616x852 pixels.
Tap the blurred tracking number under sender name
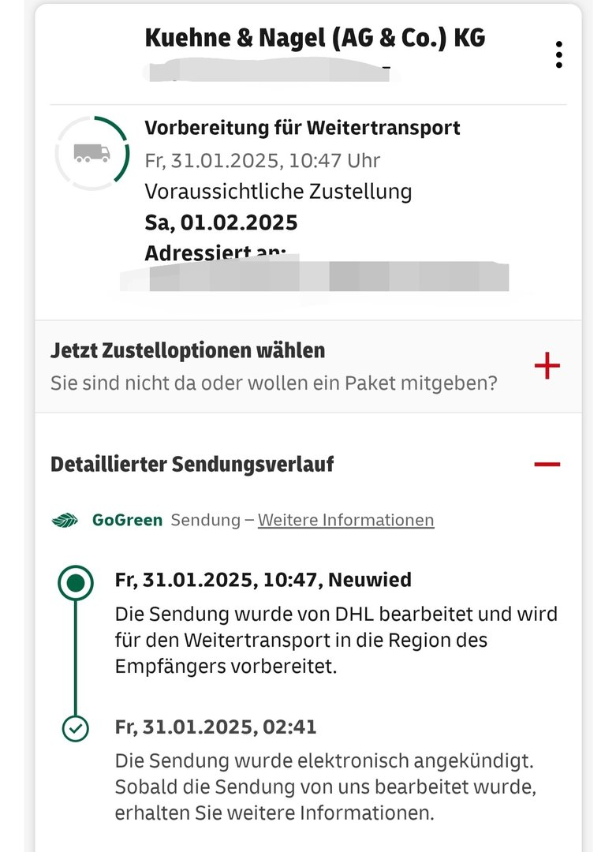pyautogui.click(x=269, y=72)
